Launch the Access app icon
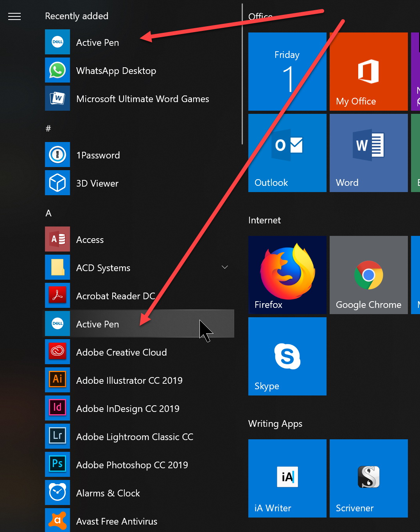Screen dimensions: 420x532 pyautogui.click(x=57, y=239)
